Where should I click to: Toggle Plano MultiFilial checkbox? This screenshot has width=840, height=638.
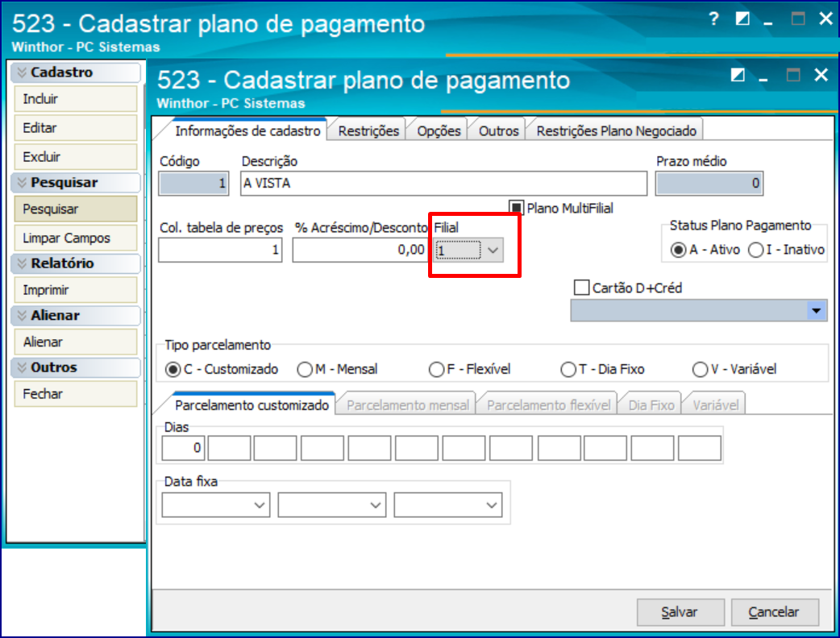(516, 208)
